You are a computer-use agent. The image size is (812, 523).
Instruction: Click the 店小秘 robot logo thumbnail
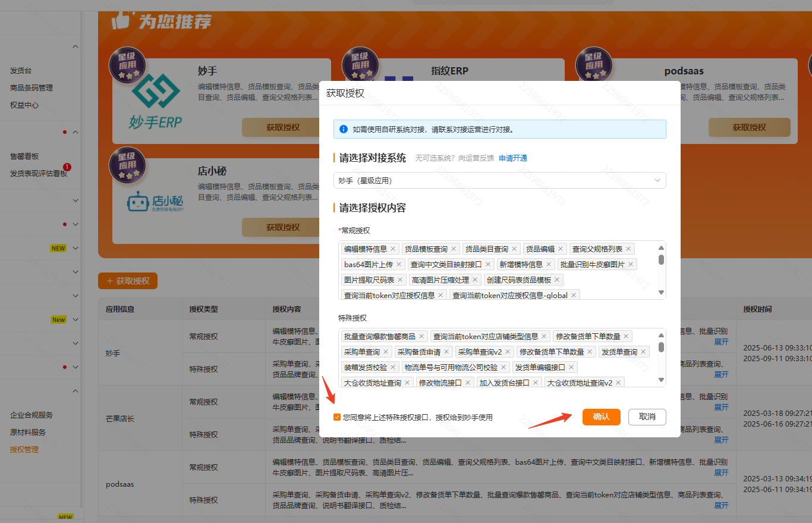[x=155, y=202]
